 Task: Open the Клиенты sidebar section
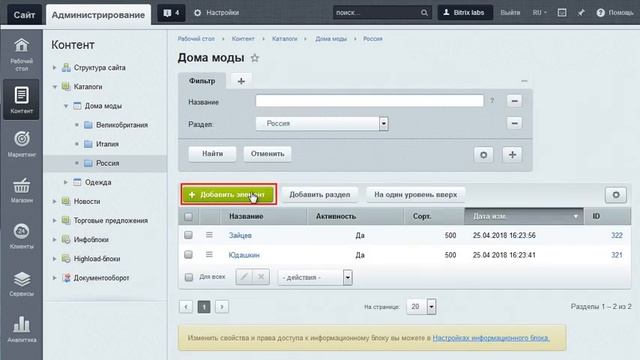tap(22, 236)
